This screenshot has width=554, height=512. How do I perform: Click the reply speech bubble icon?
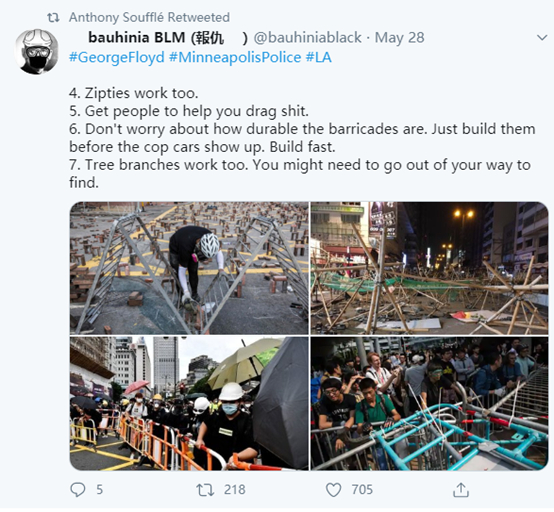[x=78, y=490]
